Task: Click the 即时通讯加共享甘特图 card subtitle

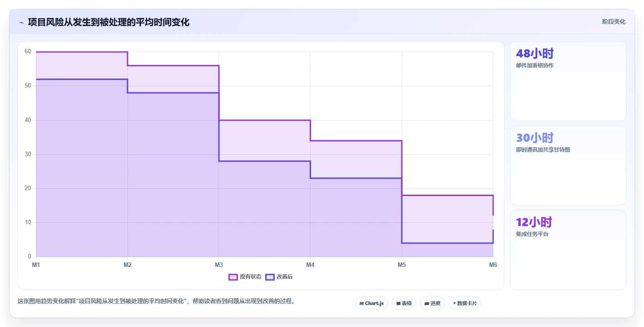Action: [543, 150]
